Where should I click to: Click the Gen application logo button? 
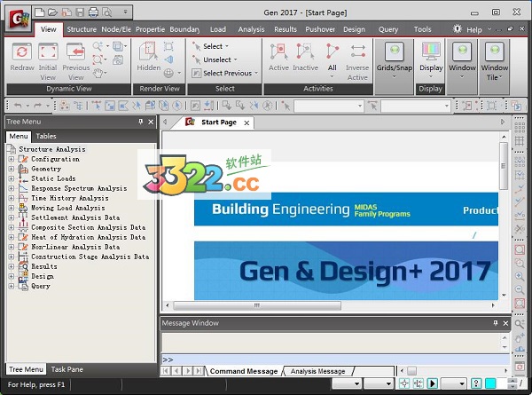(19, 19)
